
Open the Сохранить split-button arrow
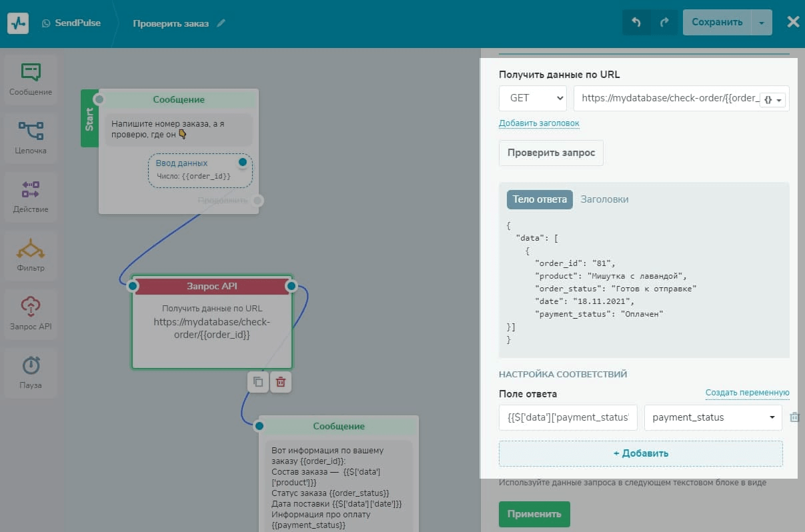(762, 22)
